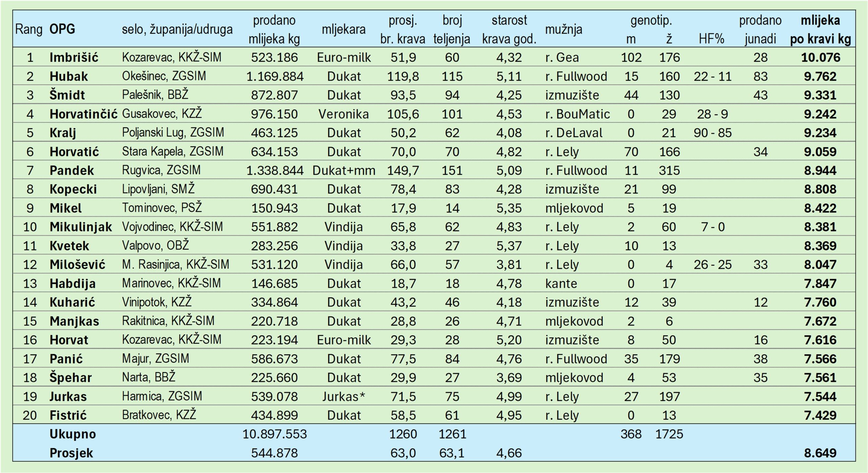Select the Ukupno total row label
Image resolution: width=868 pixels, height=473 pixels.
click(73, 434)
